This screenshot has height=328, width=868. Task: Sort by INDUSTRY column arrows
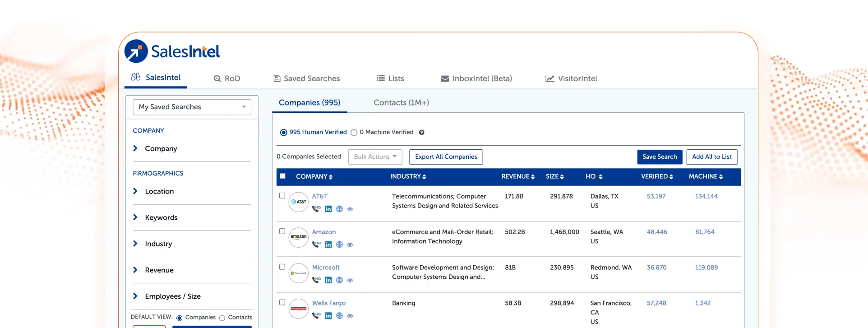point(424,177)
